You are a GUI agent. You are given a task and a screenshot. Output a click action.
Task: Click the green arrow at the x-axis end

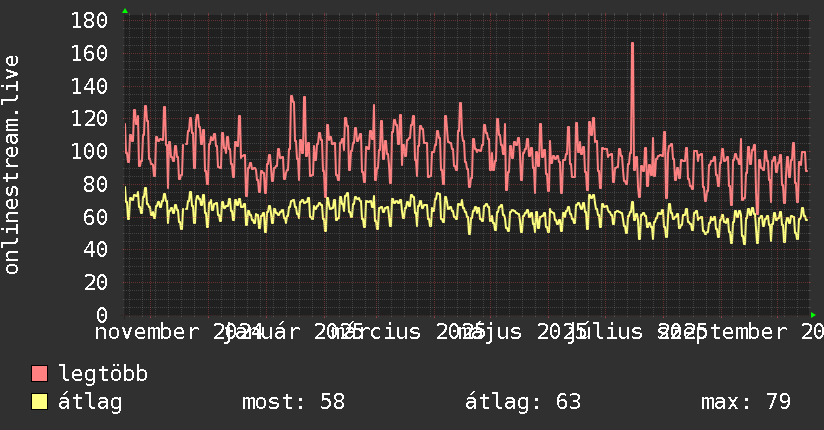pos(813,315)
